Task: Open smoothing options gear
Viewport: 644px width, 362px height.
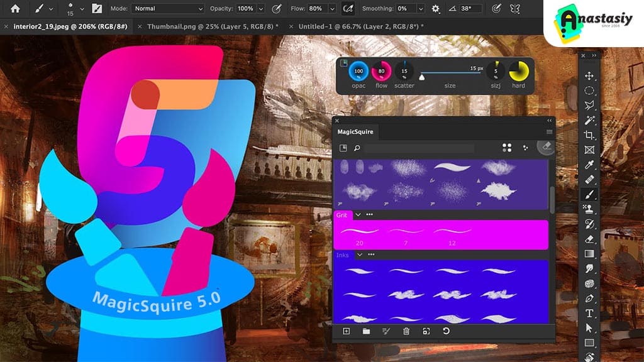Action: coord(435,9)
